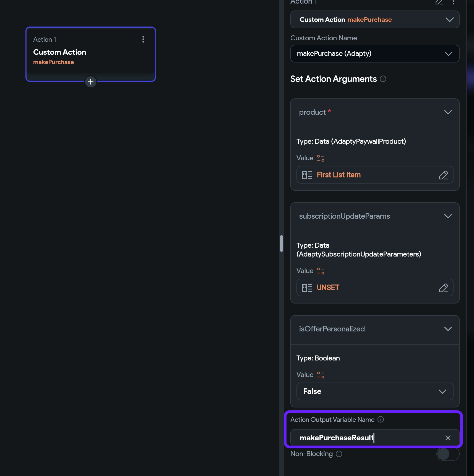Click pencil icon for UNSET value
The height and width of the screenshot is (476, 474).
pyautogui.click(x=443, y=288)
